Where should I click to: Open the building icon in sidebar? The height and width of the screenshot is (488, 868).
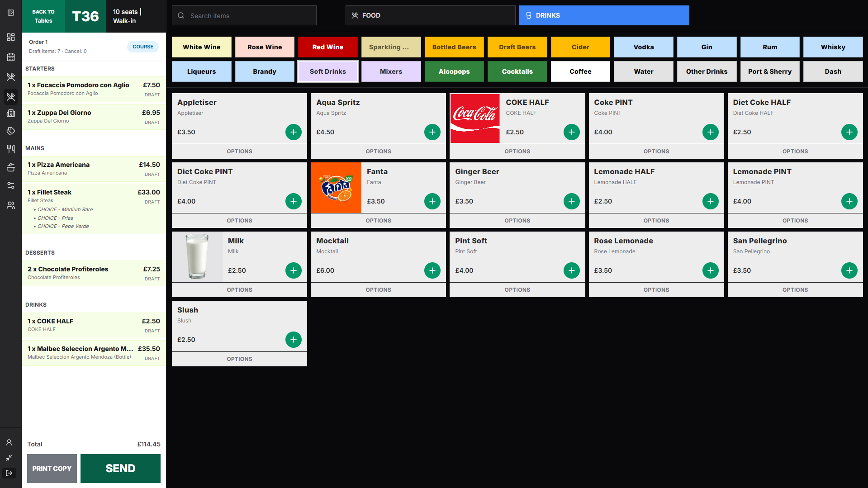click(11, 113)
